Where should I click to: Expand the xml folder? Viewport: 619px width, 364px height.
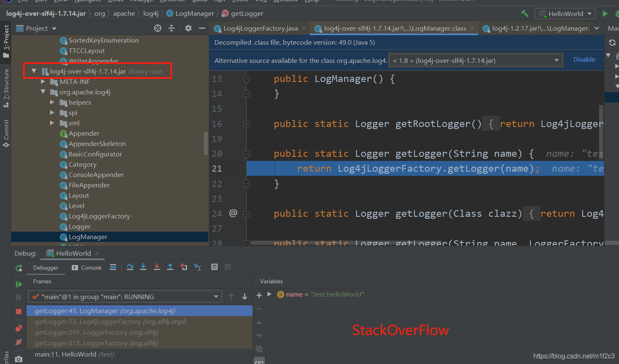tap(52, 123)
